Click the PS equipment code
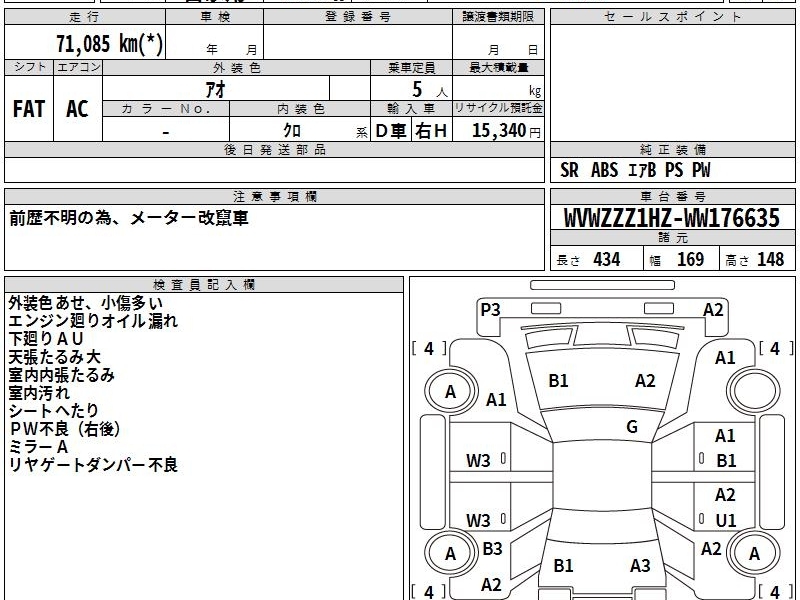 tap(674, 170)
